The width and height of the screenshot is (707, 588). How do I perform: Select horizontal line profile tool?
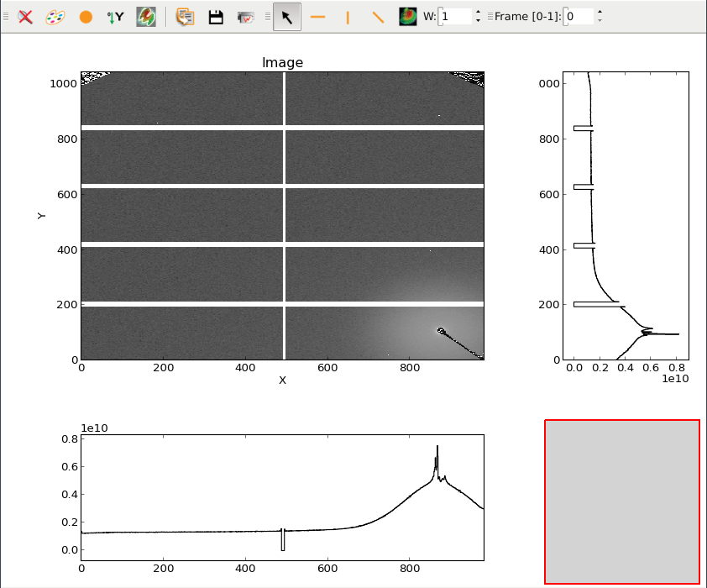pyautogui.click(x=317, y=17)
